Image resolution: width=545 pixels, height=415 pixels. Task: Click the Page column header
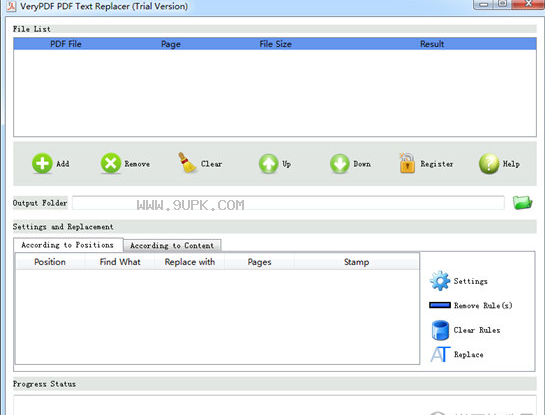pos(171,44)
